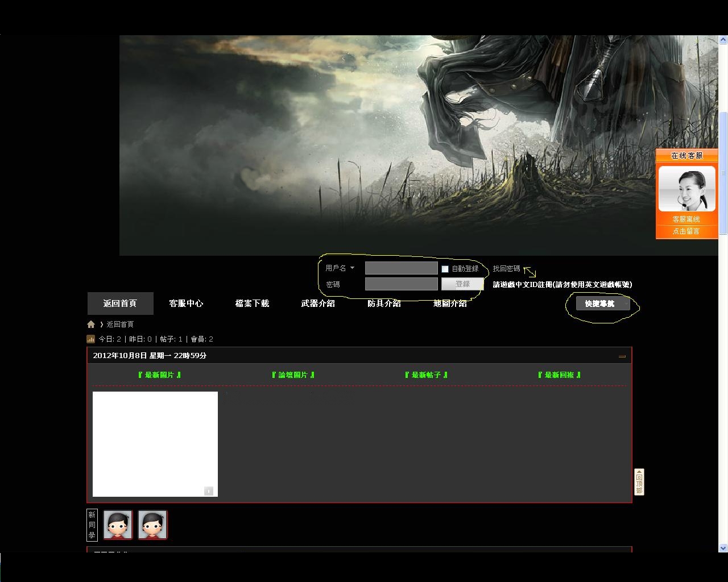The height and width of the screenshot is (582, 728).
Task: Click the 返回首頁 breadcrumb link
Action: pos(120,325)
